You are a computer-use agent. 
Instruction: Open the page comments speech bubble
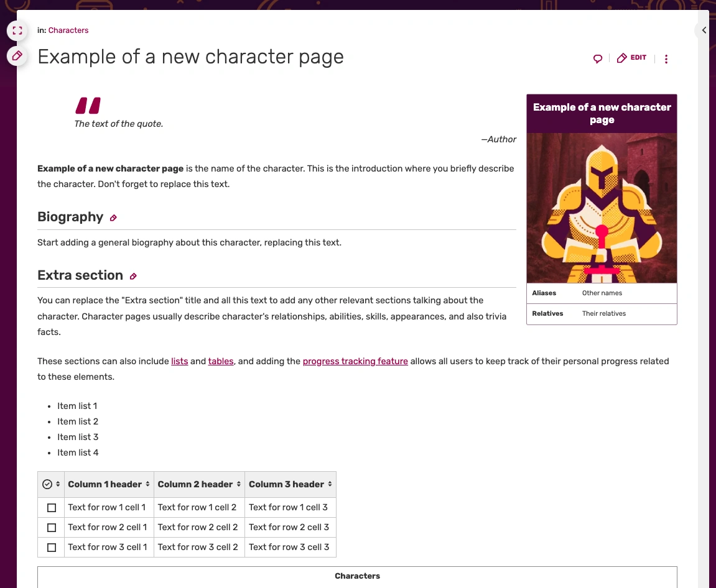click(x=598, y=58)
